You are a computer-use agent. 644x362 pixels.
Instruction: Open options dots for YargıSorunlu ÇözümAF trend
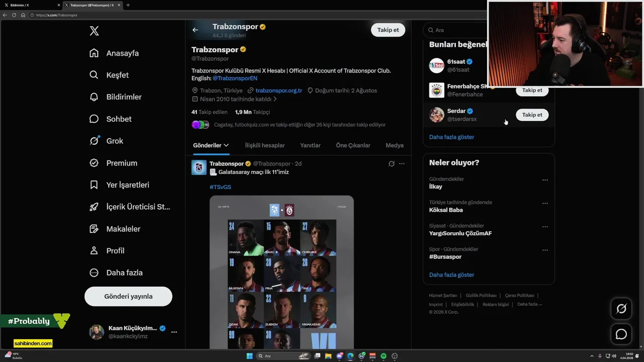pyautogui.click(x=545, y=227)
